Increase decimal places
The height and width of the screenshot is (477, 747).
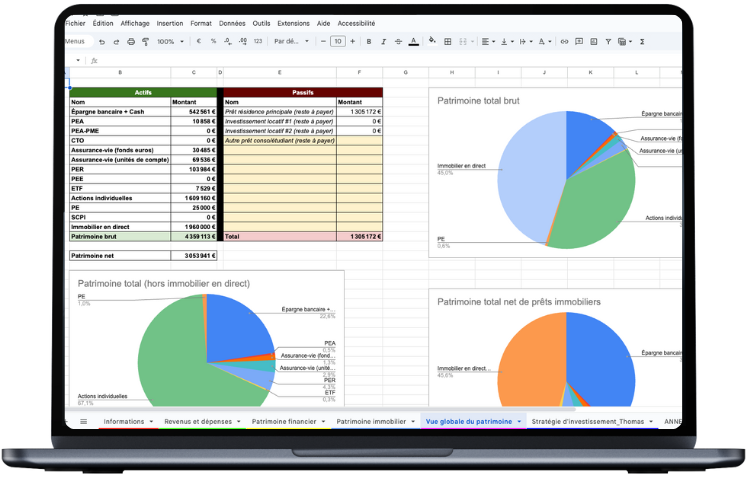pos(243,41)
